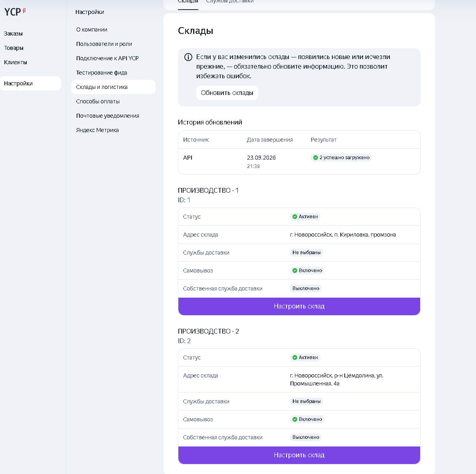This screenshot has height=474, width=476.
Task: Click the Цемдолина, ул. Промышленная, 4а address
Action: [337, 379]
